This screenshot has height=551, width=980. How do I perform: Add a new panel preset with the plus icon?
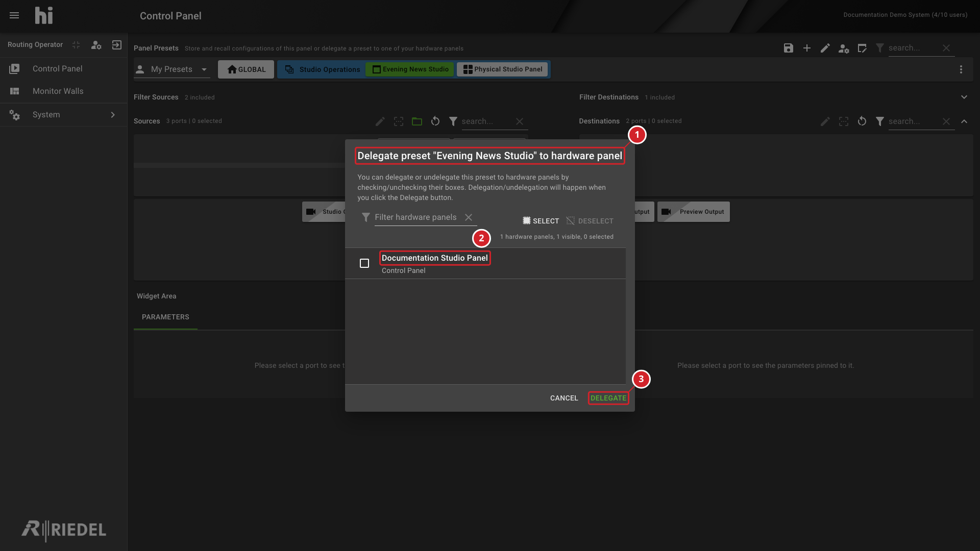pos(807,48)
